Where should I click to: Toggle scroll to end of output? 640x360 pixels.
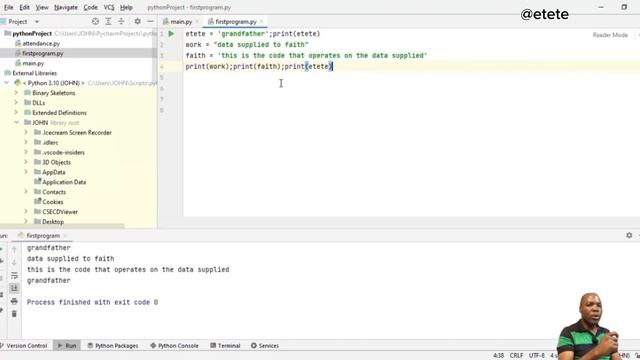14,288
